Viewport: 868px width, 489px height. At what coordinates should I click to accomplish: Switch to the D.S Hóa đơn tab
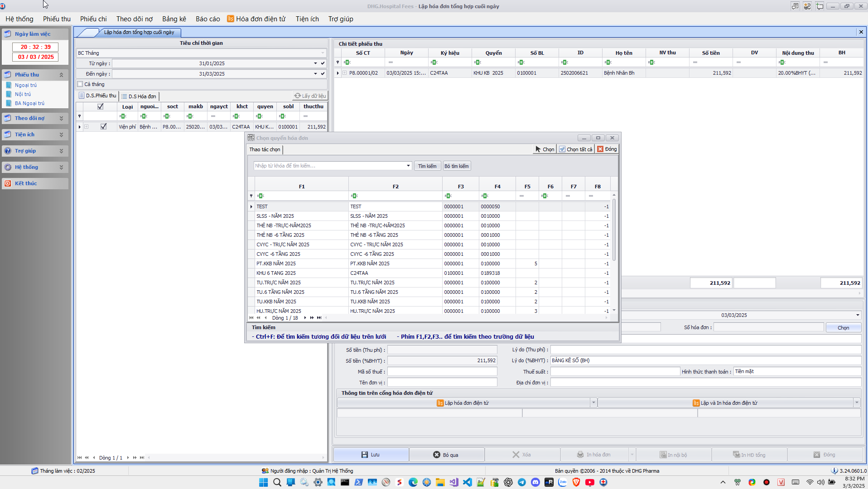(139, 96)
